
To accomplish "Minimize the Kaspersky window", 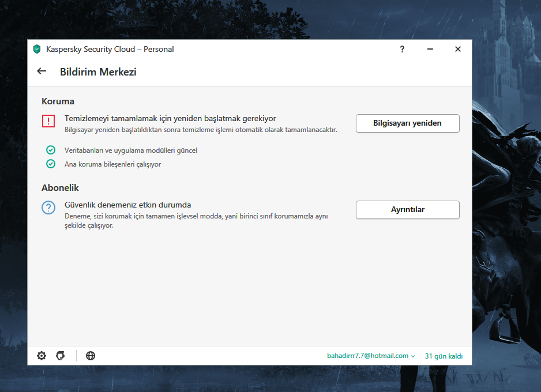I will click(x=430, y=50).
